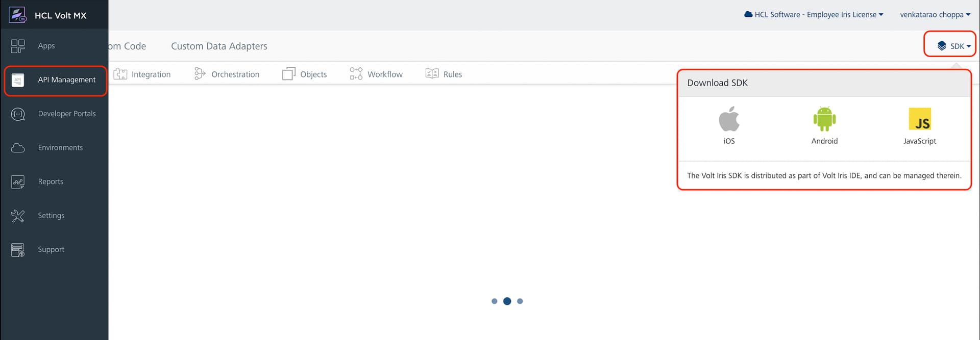Viewport: 980px width, 340px height.
Task: Click the HCL Volt MX logo icon
Action: click(x=18, y=15)
